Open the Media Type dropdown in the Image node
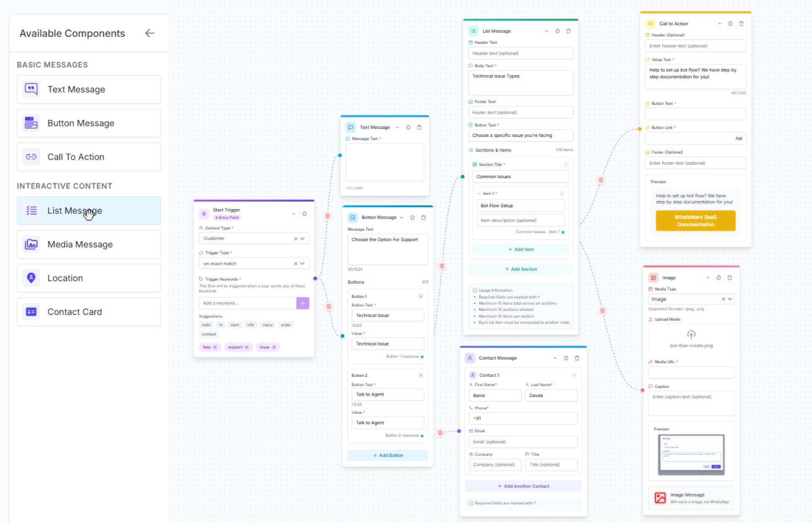The image size is (812, 532). pos(730,299)
